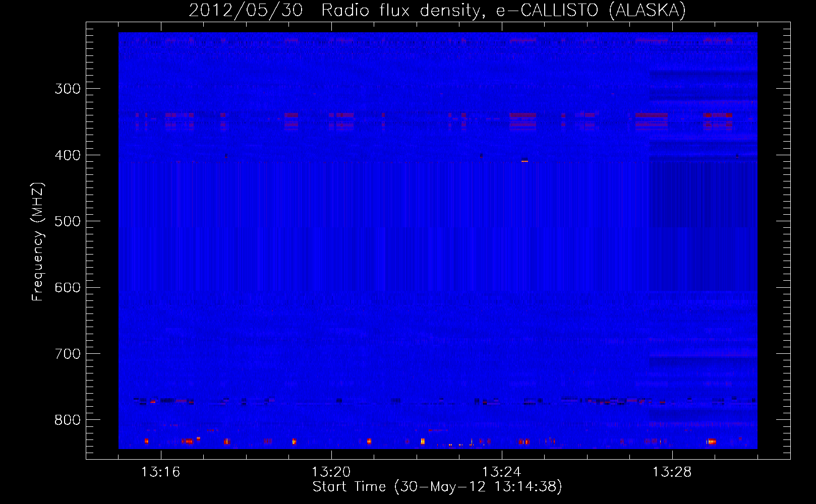Click the plot title '2012/05/30 Radio flux density, e-CALLISTO (ALASKA)'

pos(437,11)
